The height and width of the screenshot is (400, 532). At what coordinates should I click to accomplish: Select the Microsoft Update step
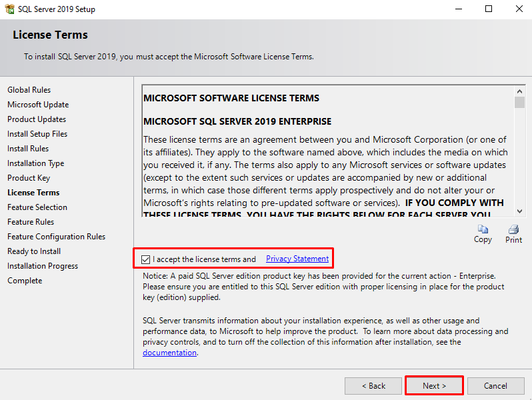pos(38,105)
